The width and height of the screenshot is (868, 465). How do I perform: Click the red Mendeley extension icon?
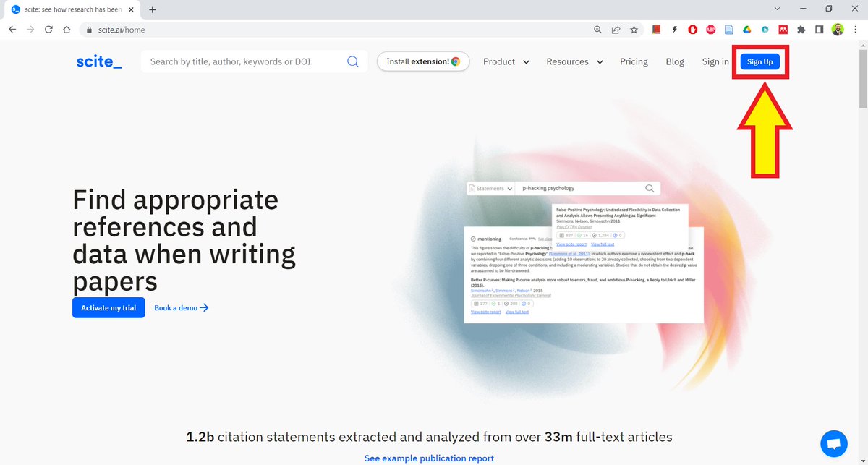point(783,30)
